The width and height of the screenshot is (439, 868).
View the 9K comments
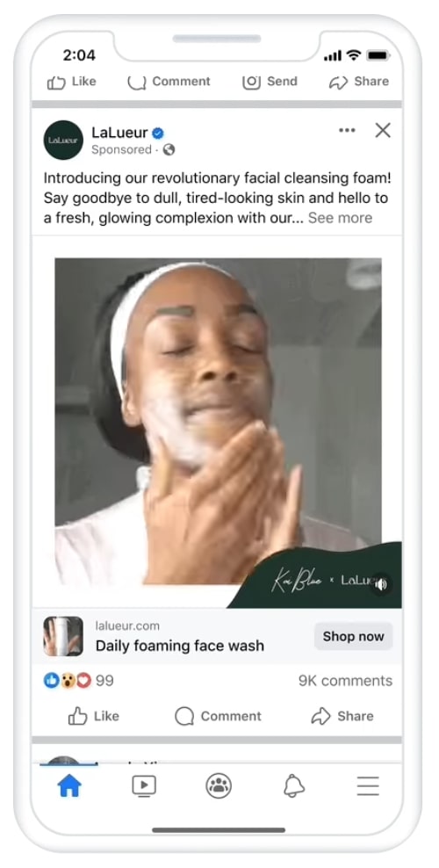coord(345,681)
